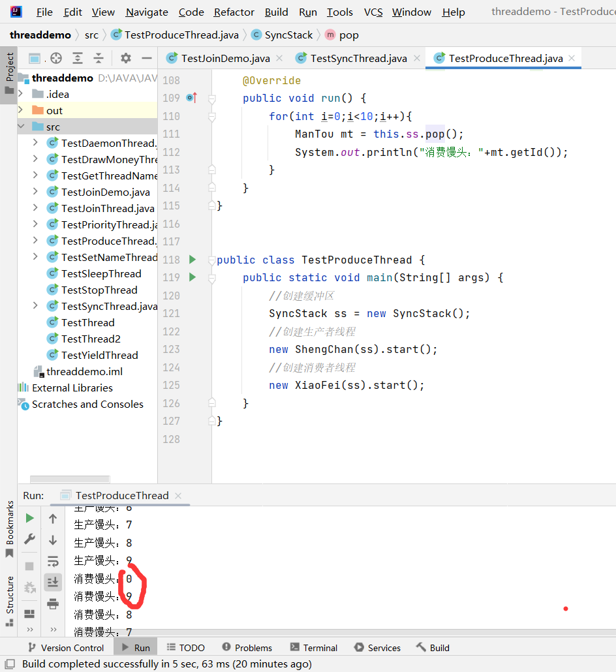Close the TestJoinDemo.java tab
The width and height of the screenshot is (616, 672).
click(x=279, y=58)
